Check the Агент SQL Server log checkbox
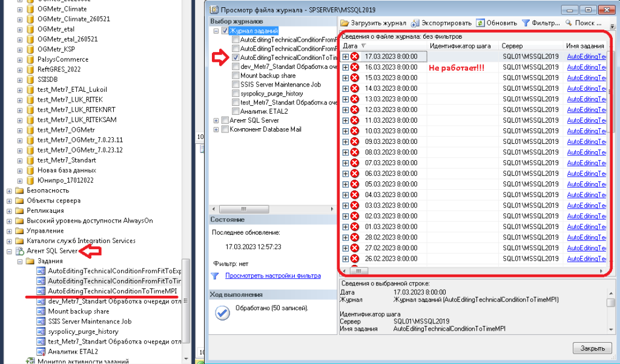This screenshot has height=364, width=620. pos(225,120)
